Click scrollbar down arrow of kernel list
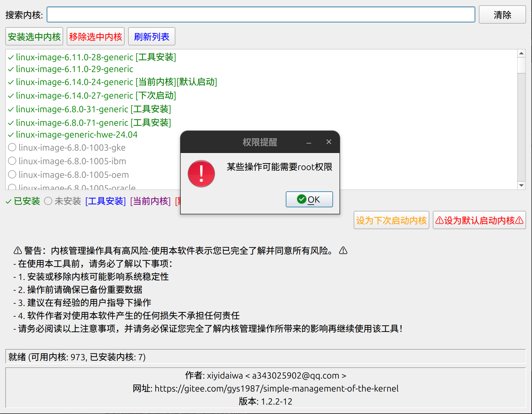This screenshot has height=414, width=532. pos(521,185)
